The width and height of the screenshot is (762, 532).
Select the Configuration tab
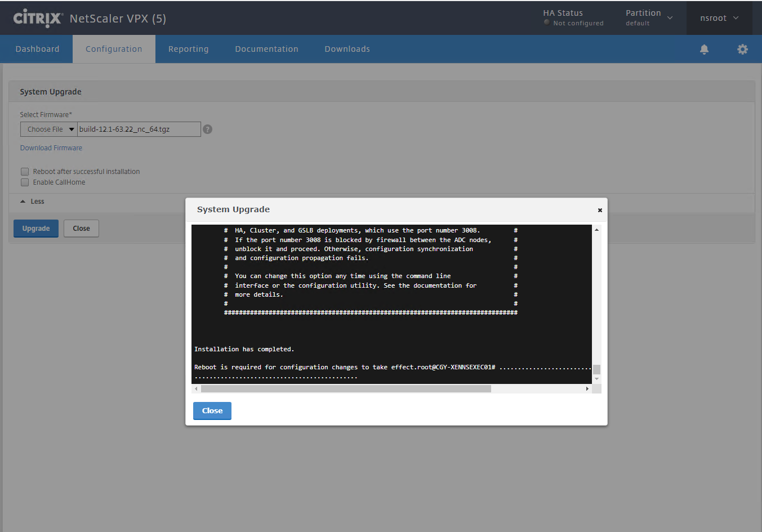click(114, 49)
